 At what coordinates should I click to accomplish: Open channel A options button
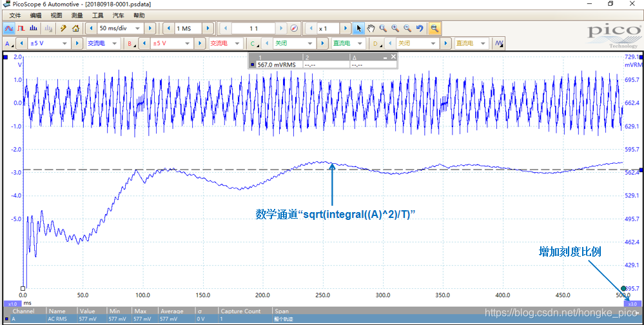click(x=8, y=43)
